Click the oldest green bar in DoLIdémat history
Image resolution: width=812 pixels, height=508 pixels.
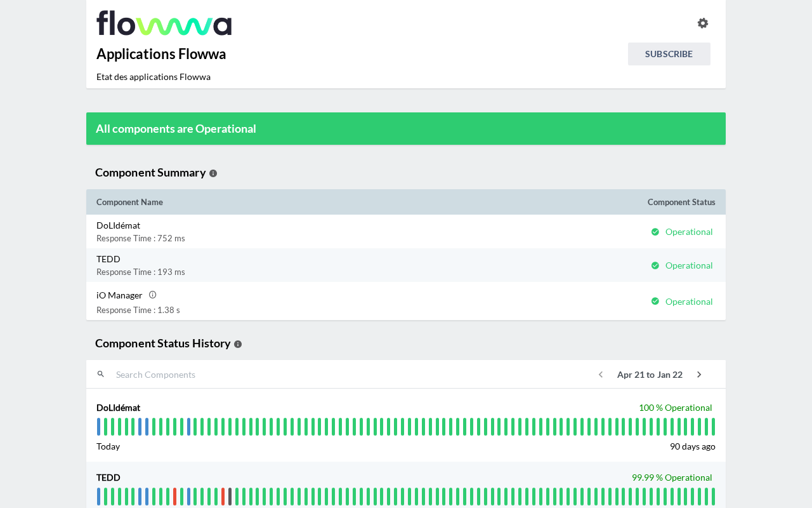pos(713,427)
